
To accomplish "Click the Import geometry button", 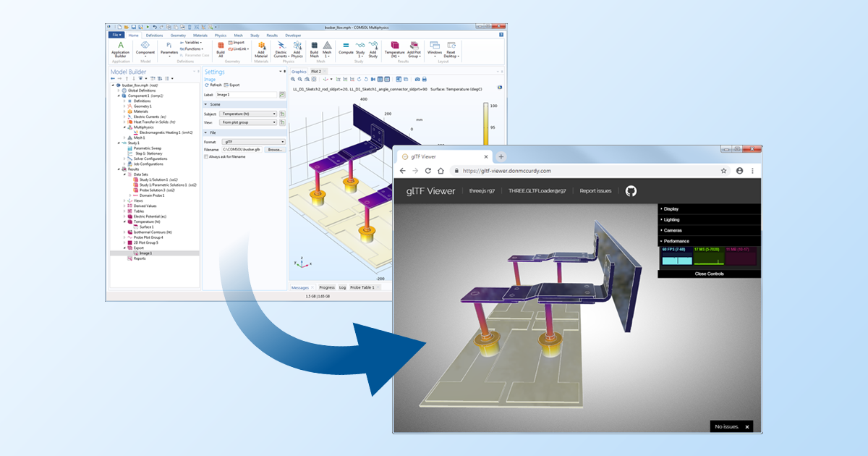I will [x=237, y=43].
